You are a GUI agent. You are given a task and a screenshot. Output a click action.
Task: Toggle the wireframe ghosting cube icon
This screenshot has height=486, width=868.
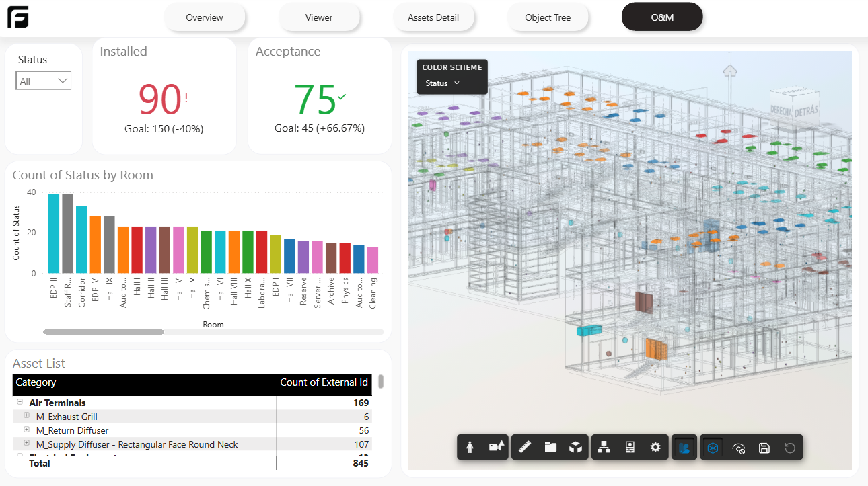click(x=711, y=447)
